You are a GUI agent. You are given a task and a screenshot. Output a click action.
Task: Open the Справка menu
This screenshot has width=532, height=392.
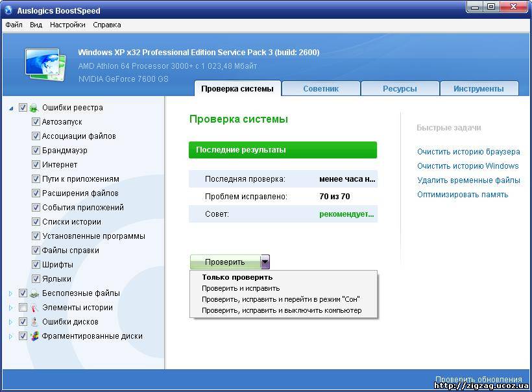coord(107,25)
